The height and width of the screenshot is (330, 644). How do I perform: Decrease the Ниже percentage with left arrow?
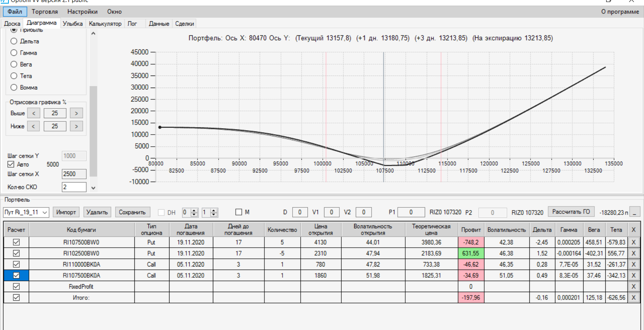[33, 126]
